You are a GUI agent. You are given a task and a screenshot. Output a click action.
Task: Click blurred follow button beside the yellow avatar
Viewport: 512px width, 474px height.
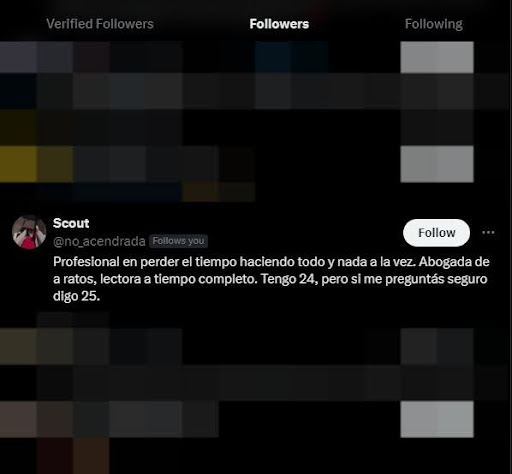click(437, 164)
